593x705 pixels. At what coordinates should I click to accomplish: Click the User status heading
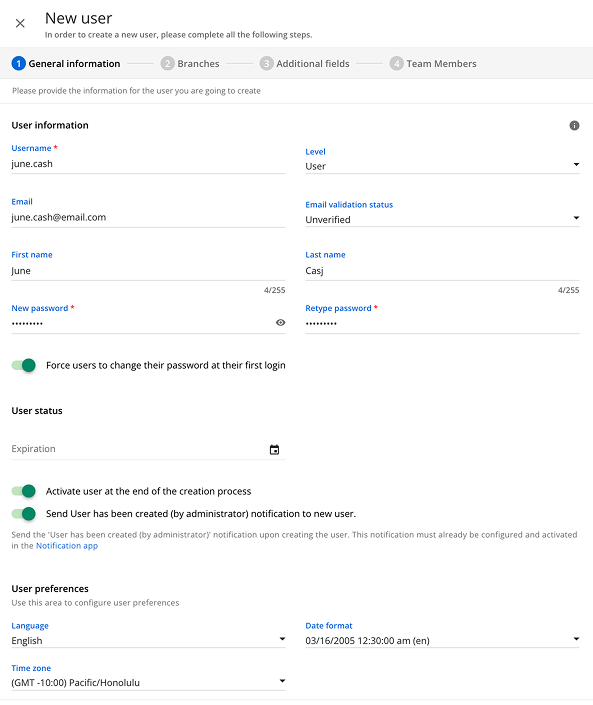coord(37,411)
